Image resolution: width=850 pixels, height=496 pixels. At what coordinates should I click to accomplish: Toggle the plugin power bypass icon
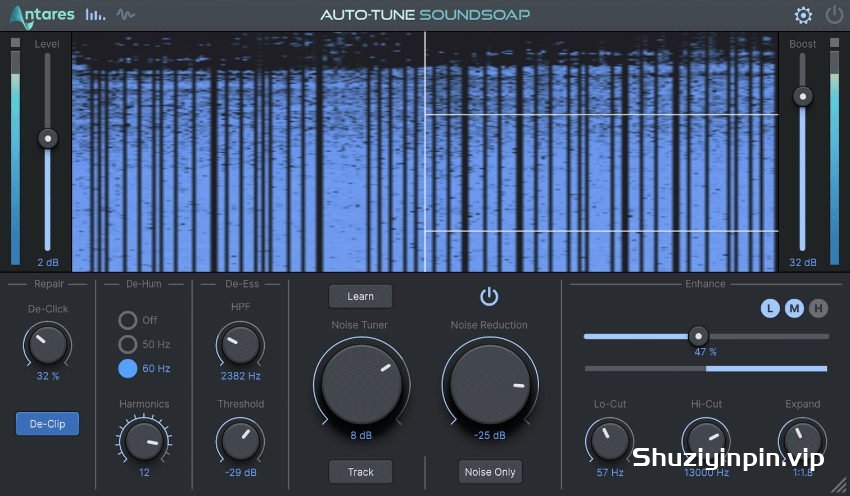click(834, 15)
